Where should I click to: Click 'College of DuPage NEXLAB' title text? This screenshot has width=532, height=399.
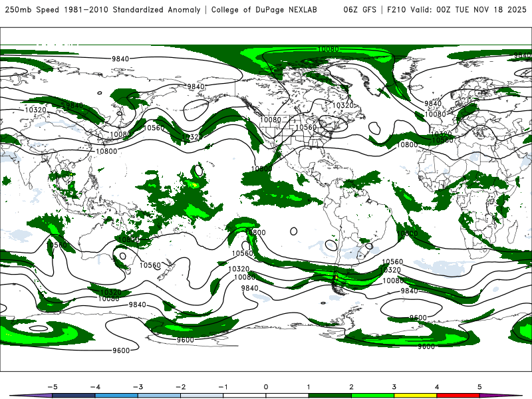(264, 10)
